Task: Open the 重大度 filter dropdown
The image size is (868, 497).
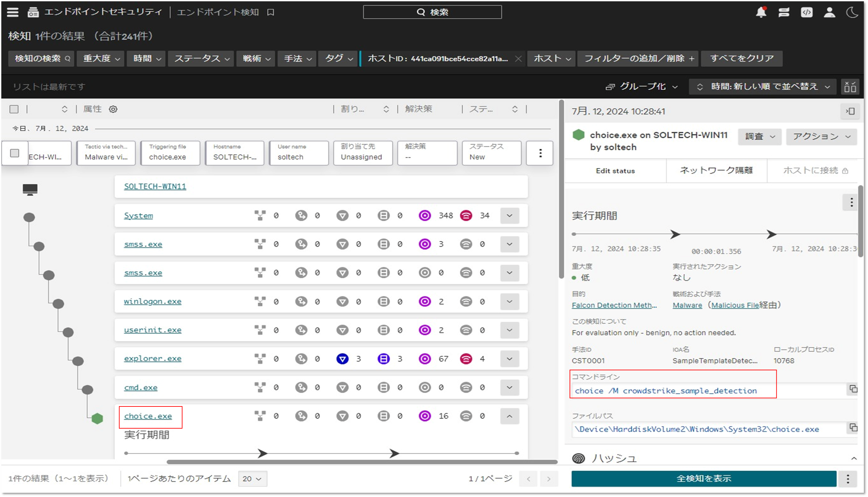Action: 100,59
